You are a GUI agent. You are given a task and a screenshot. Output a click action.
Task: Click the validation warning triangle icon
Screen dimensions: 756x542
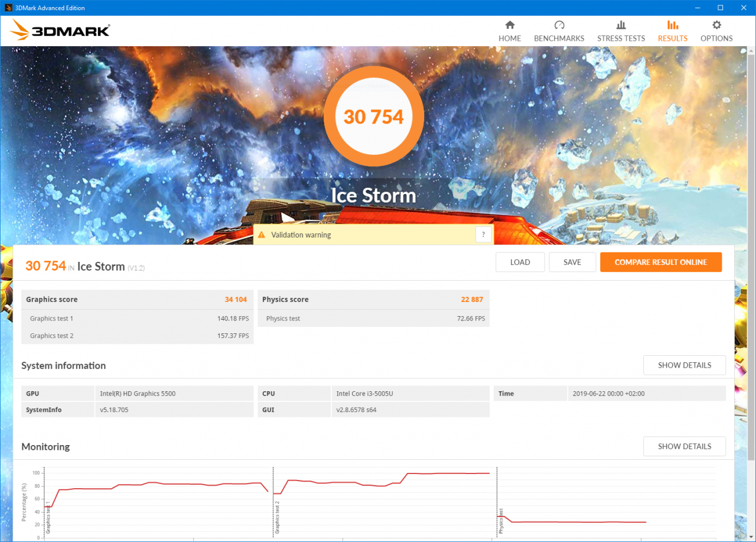[x=262, y=235]
